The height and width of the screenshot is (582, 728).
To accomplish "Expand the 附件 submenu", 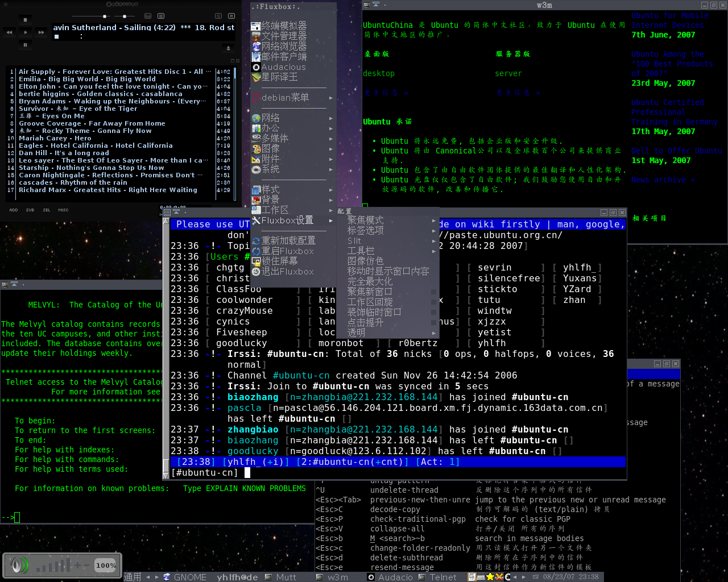I will point(293,159).
